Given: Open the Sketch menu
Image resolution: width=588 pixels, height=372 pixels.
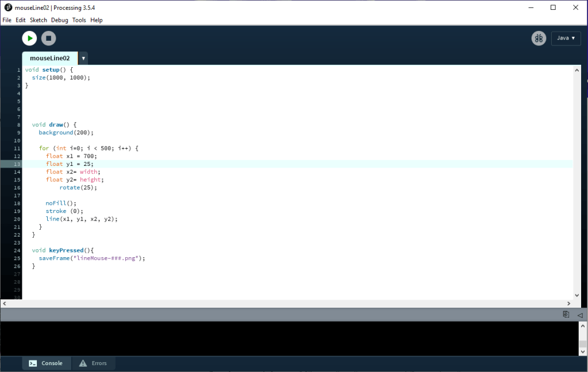Looking at the screenshot, I should pyautogui.click(x=39, y=20).
